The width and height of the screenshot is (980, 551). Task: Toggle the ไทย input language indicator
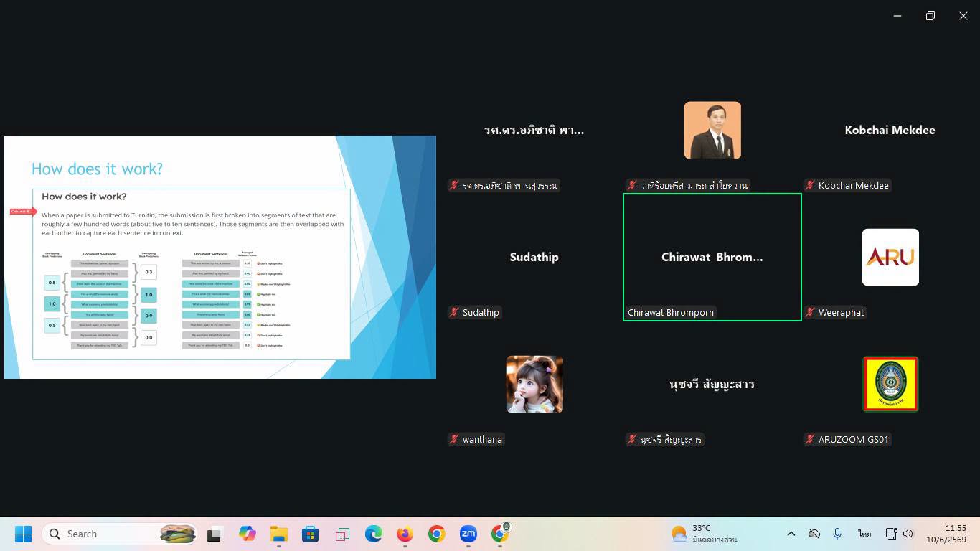click(864, 534)
